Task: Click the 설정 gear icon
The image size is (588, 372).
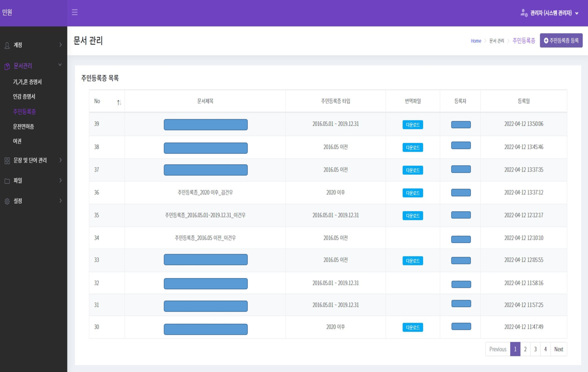Action: click(x=7, y=201)
